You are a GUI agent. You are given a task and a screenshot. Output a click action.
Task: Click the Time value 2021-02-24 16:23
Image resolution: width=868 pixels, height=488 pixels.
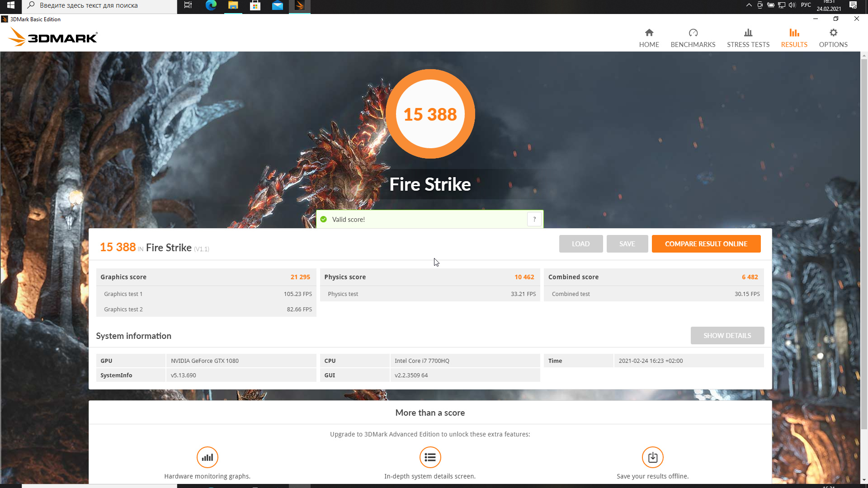tap(651, 361)
